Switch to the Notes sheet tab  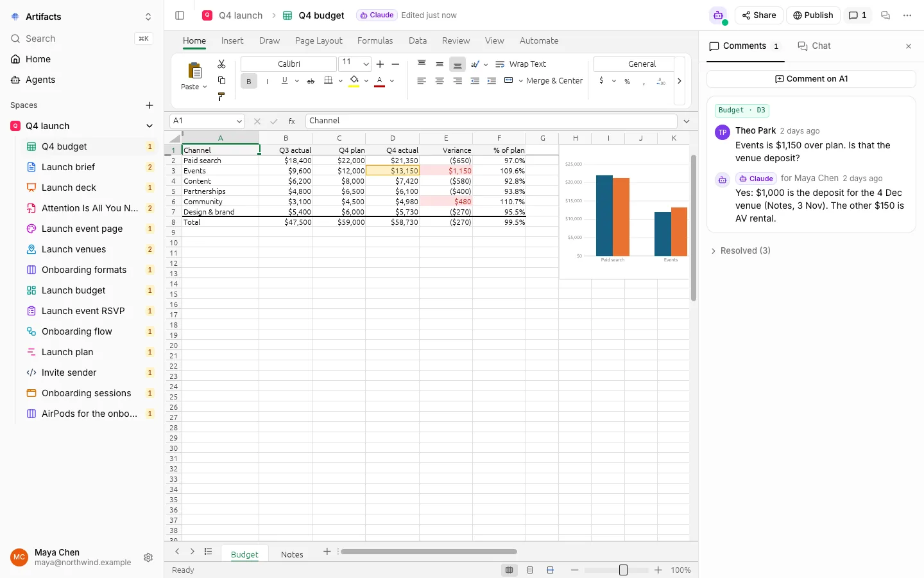[292, 554]
